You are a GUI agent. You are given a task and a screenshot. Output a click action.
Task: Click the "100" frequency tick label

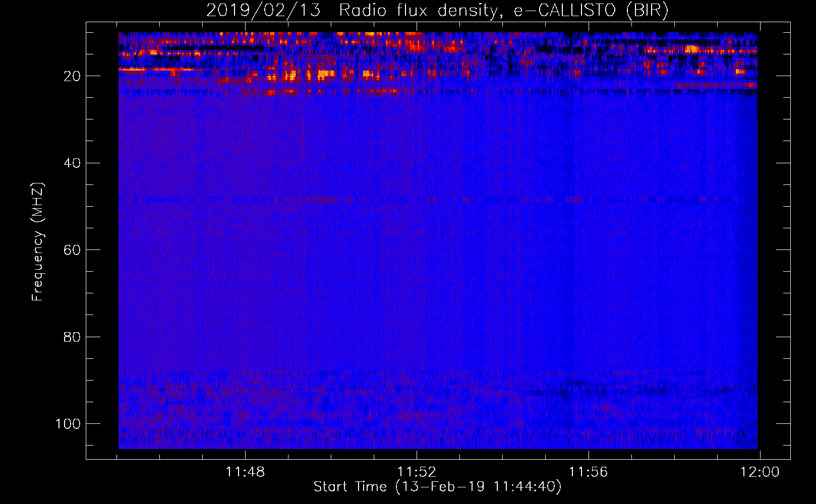point(68,424)
